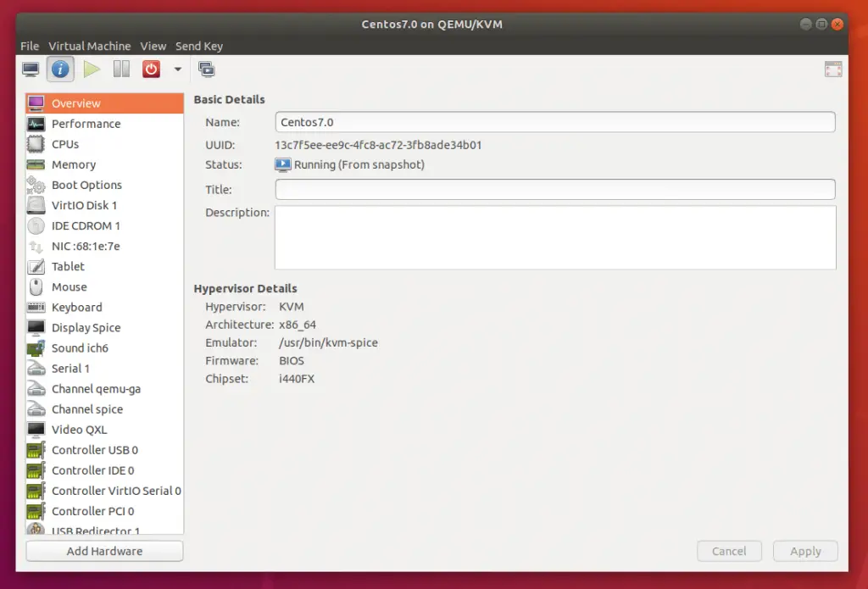Click the BIOS firmware value
The height and width of the screenshot is (589, 868).
(292, 361)
